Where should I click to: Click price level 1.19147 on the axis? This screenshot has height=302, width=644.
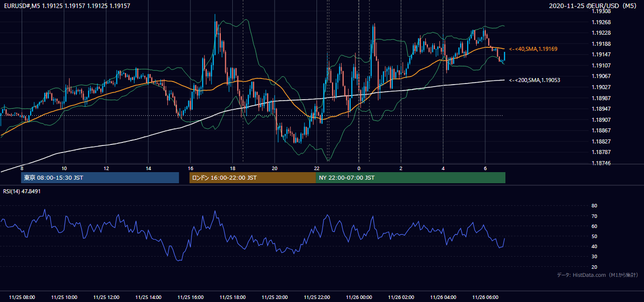602,54
